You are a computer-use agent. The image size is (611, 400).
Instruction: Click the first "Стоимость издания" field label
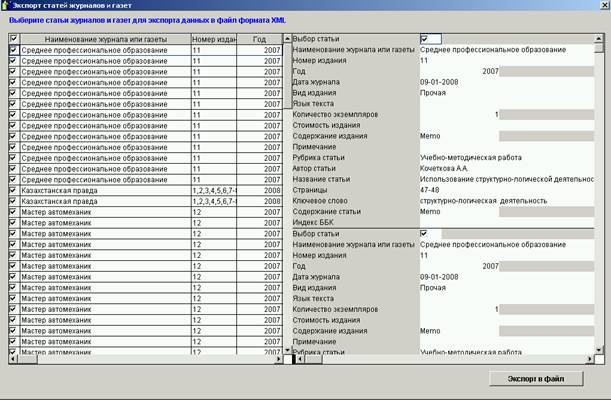(x=326, y=125)
